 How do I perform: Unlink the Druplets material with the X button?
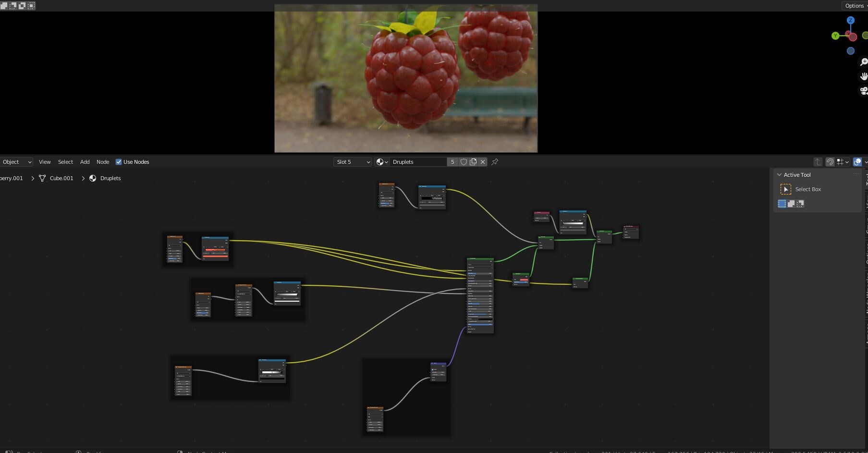click(483, 162)
